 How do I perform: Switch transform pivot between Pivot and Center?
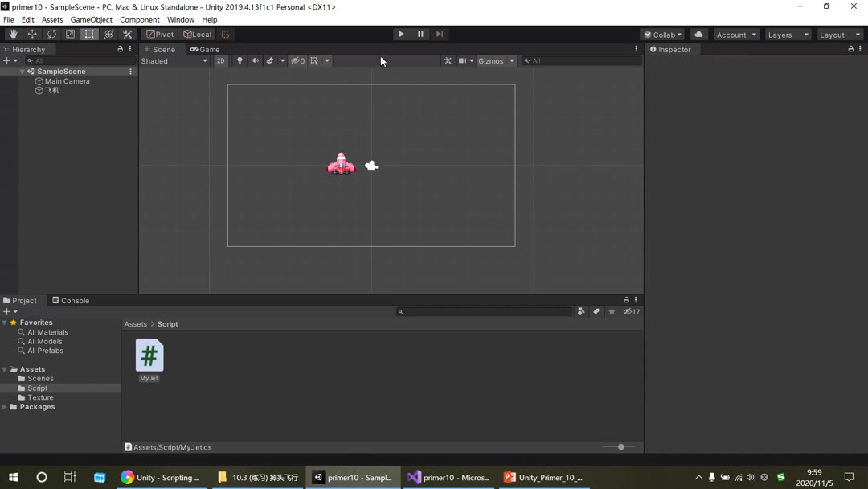pos(159,34)
